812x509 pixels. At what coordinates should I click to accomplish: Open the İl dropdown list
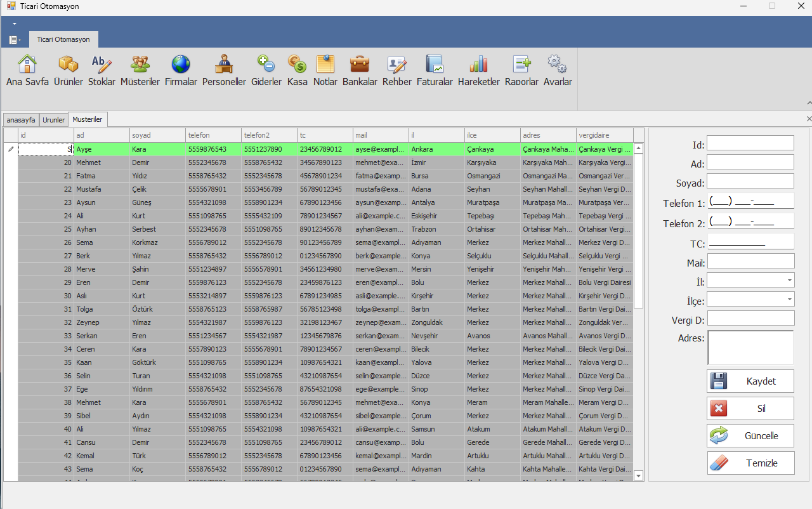(x=789, y=280)
